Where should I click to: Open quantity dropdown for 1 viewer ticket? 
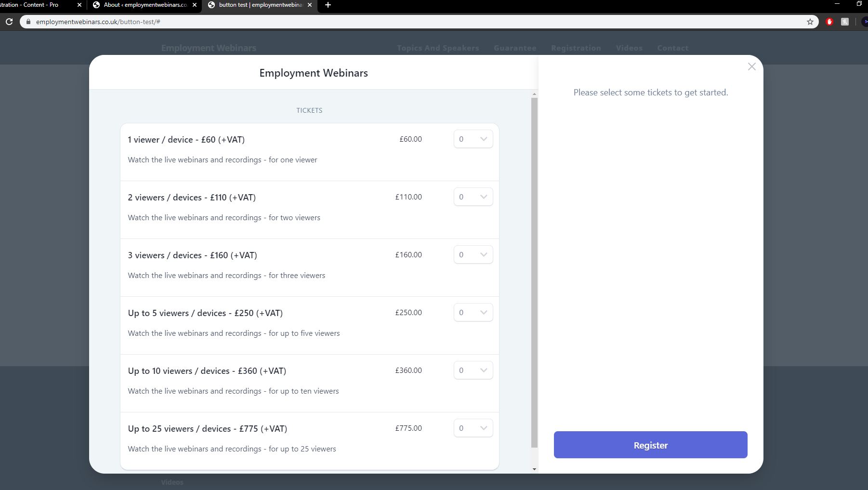(x=473, y=139)
